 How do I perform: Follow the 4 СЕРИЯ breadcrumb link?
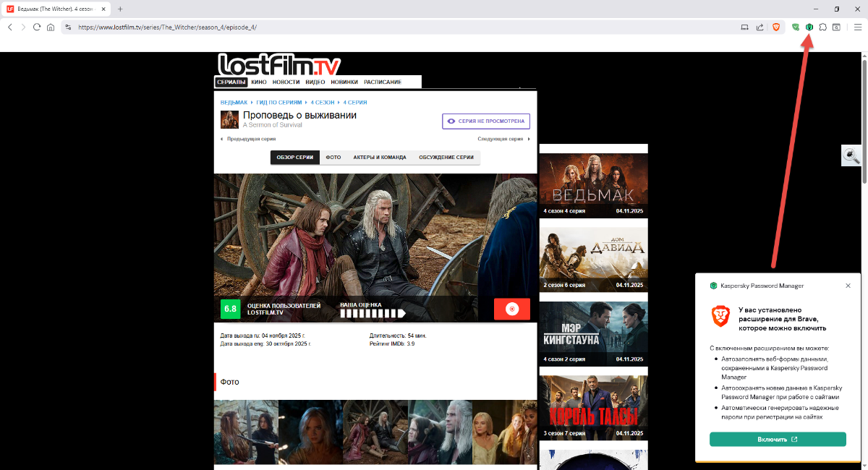355,103
